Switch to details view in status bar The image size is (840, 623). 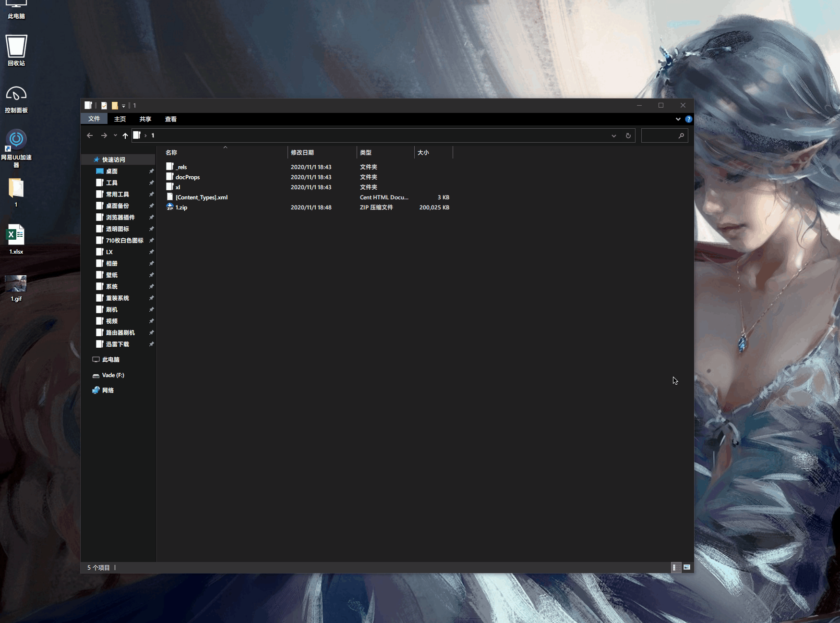pyautogui.click(x=675, y=567)
